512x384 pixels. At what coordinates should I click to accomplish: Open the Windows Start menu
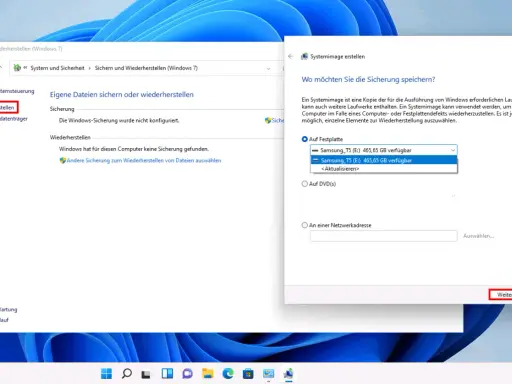click(x=106, y=374)
